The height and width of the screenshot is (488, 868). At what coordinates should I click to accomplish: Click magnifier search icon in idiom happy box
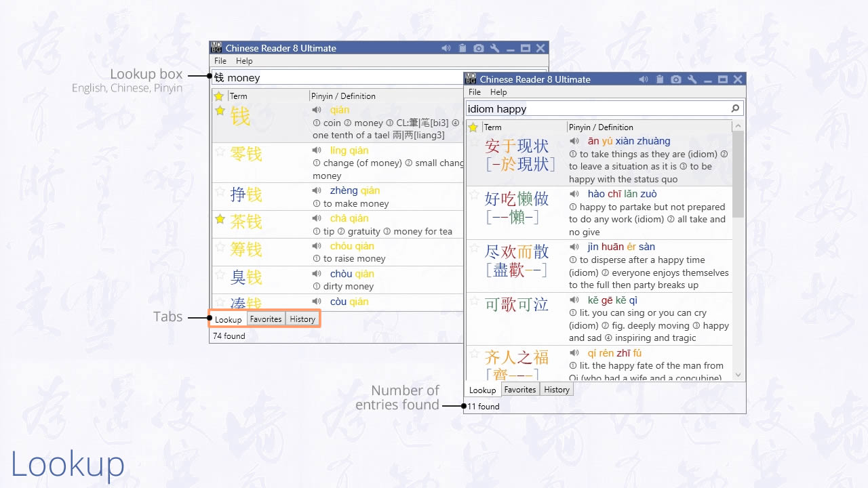point(735,108)
